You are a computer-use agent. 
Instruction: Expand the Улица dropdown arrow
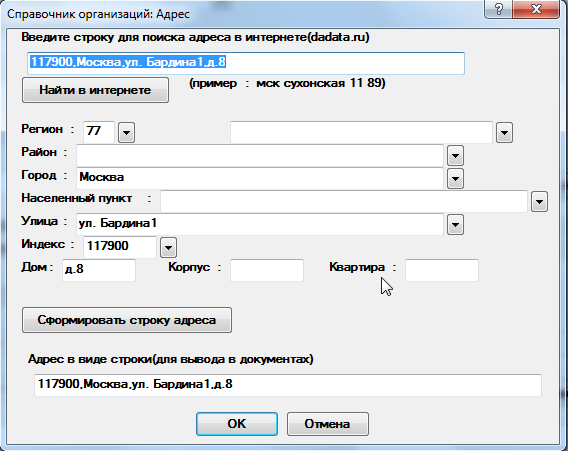tap(455, 225)
